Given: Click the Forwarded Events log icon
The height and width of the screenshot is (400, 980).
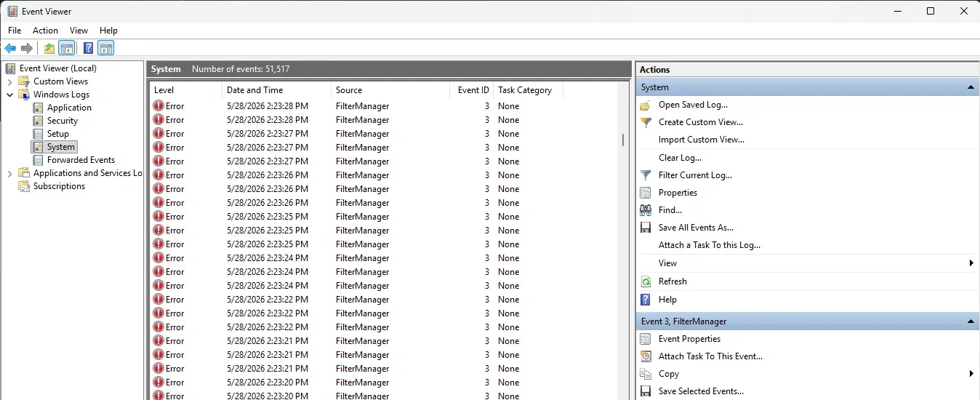Looking at the screenshot, I should click(x=39, y=160).
